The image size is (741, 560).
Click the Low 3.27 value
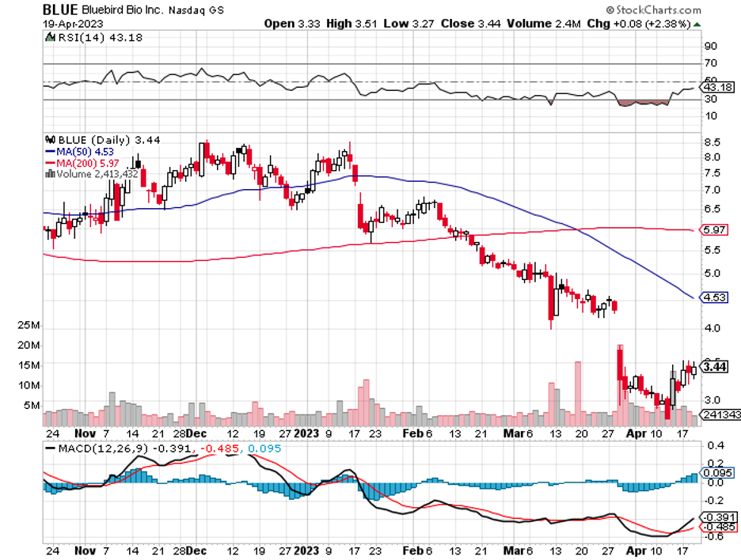point(408,24)
